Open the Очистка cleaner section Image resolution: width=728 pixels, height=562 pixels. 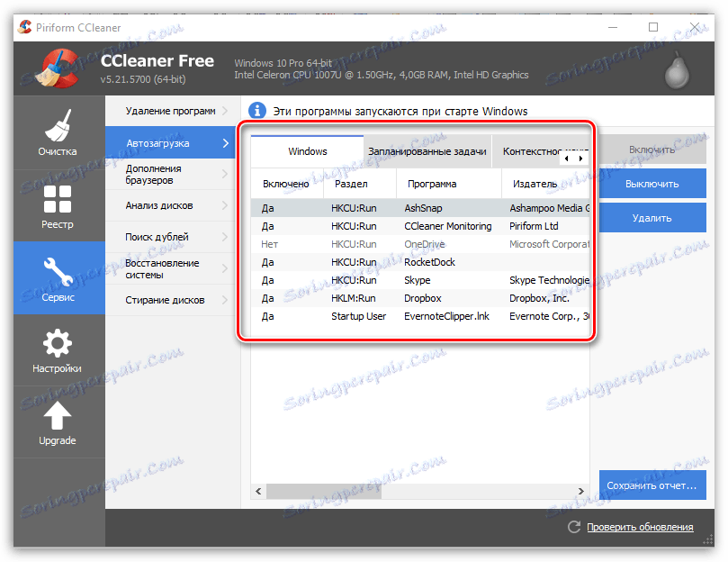[58, 132]
